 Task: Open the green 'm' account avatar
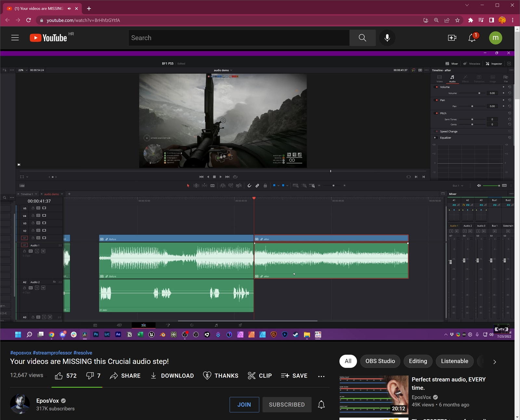(496, 38)
